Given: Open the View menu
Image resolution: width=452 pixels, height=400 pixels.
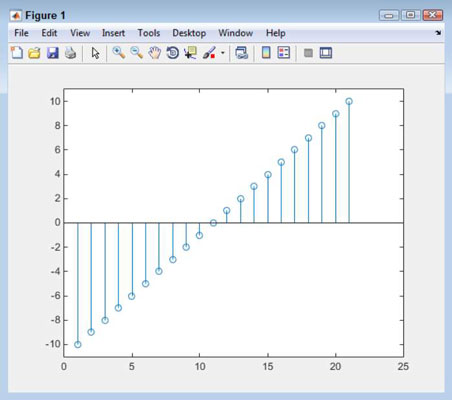Looking at the screenshot, I should (x=80, y=33).
